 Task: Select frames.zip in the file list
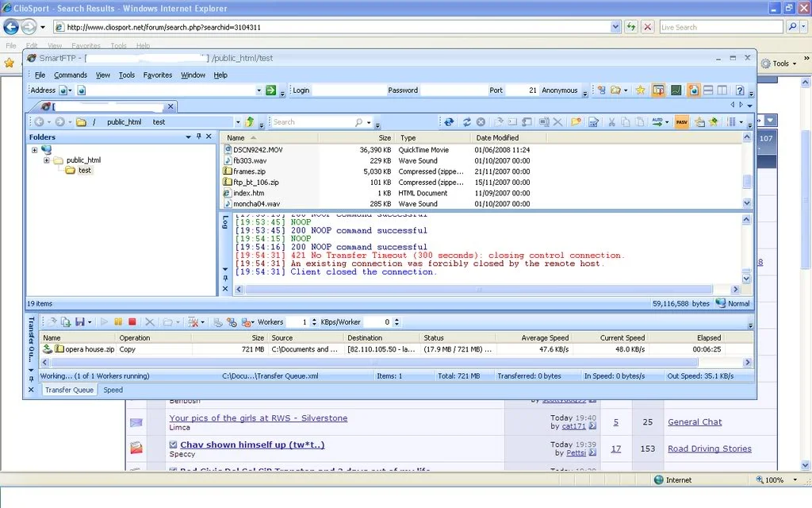pos(249,171)
